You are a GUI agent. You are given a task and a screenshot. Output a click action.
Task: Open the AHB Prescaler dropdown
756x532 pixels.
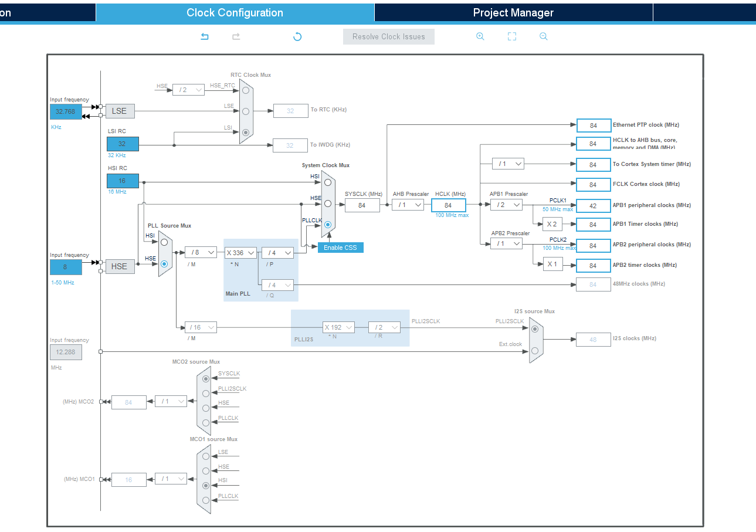[x=408, y=205]
